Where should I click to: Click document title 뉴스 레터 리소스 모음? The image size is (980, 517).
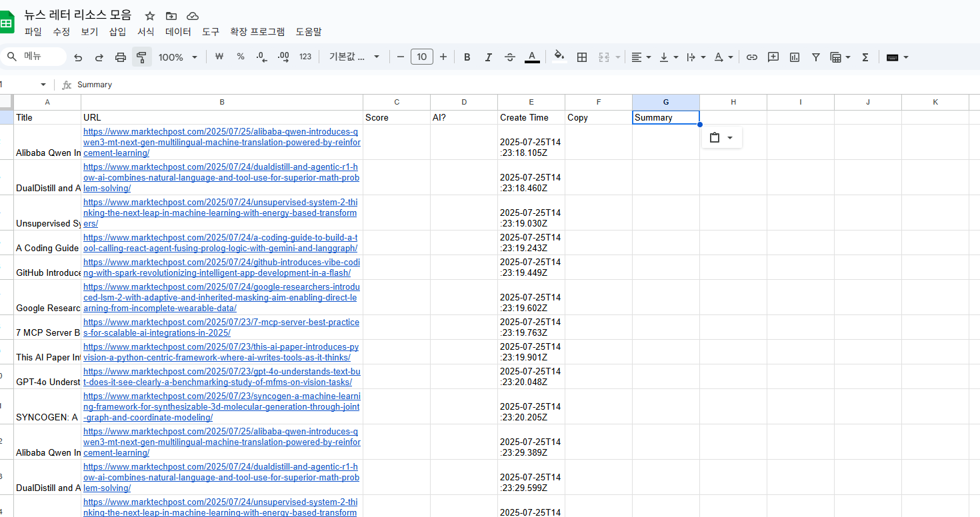coord(78,15)
